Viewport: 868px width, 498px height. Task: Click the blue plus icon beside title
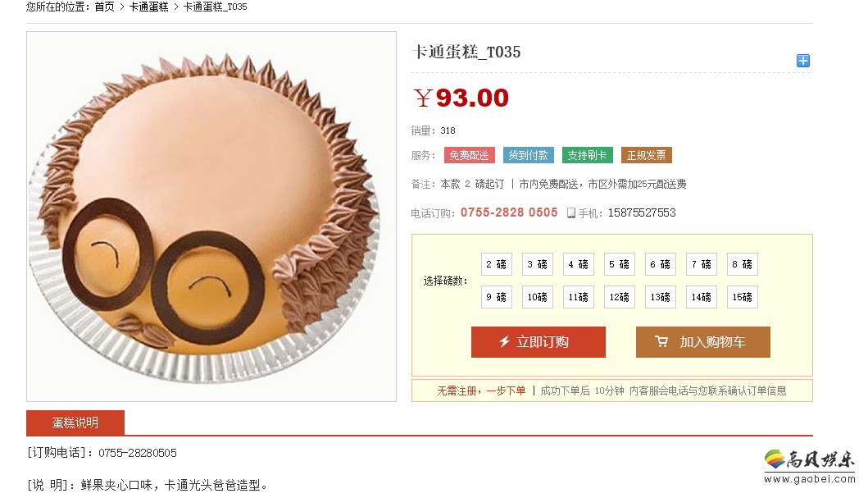point(802,61)
